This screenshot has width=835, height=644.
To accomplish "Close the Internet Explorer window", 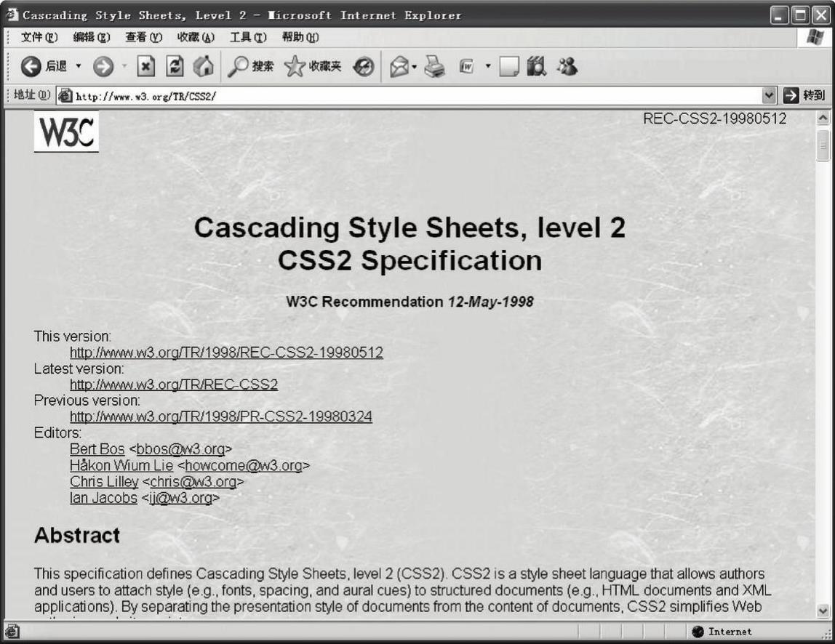I will pos(820,15).
